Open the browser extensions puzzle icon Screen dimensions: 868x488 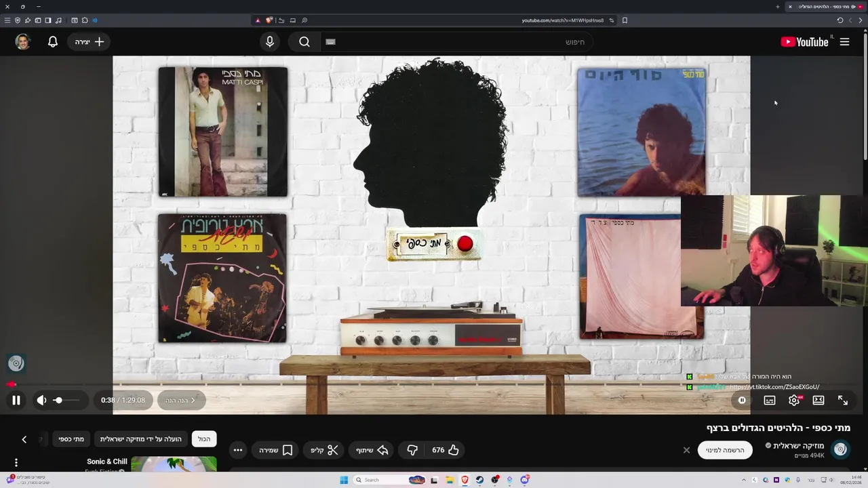point(85,20)
